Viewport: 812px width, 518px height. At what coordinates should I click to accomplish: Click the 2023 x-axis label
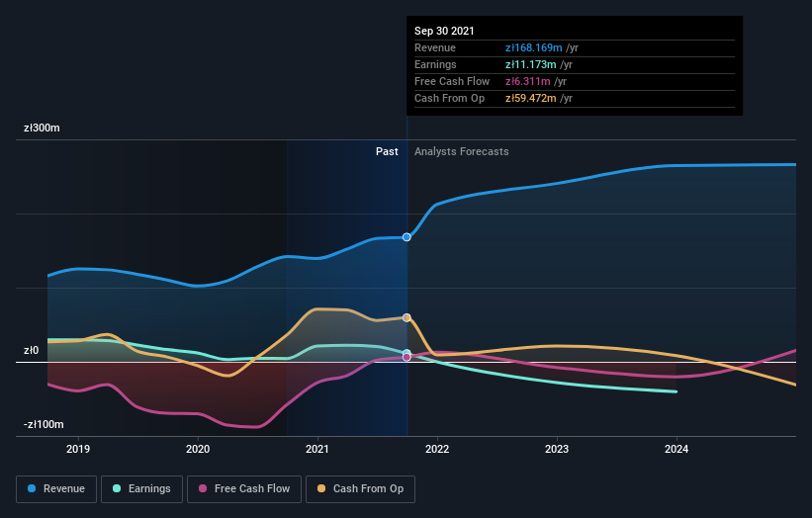(x=557, y=449)
